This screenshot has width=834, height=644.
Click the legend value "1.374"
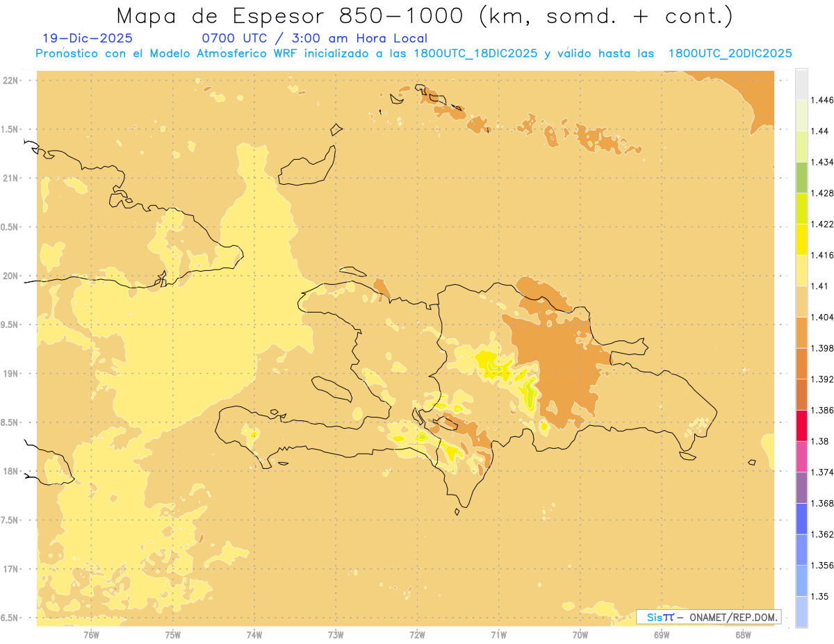823,472
